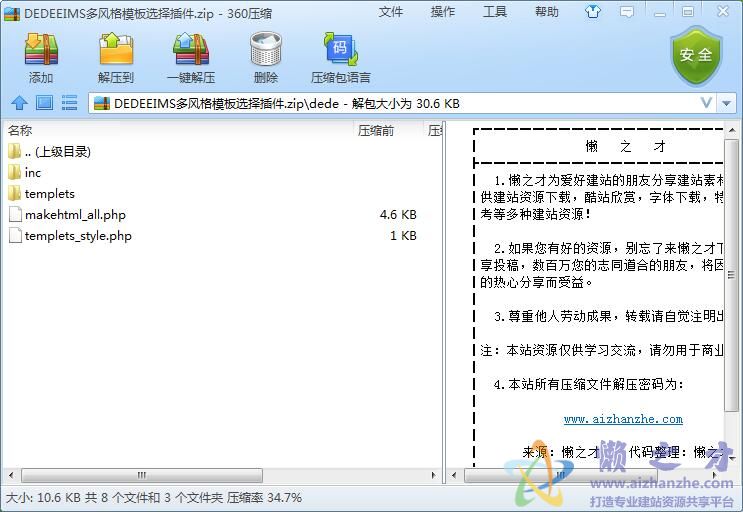Click the archive path input field
The image size is (743, 512).
point(400,103)
